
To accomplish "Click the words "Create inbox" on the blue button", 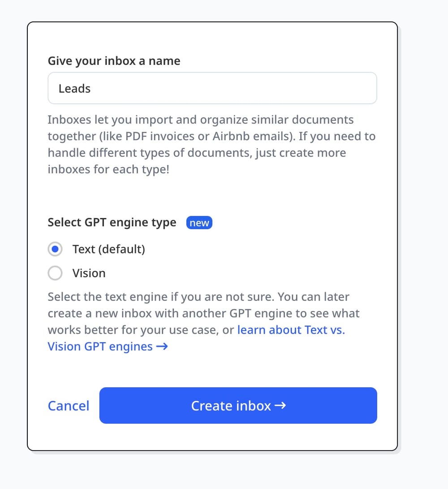I will click(x=231, y=406).
